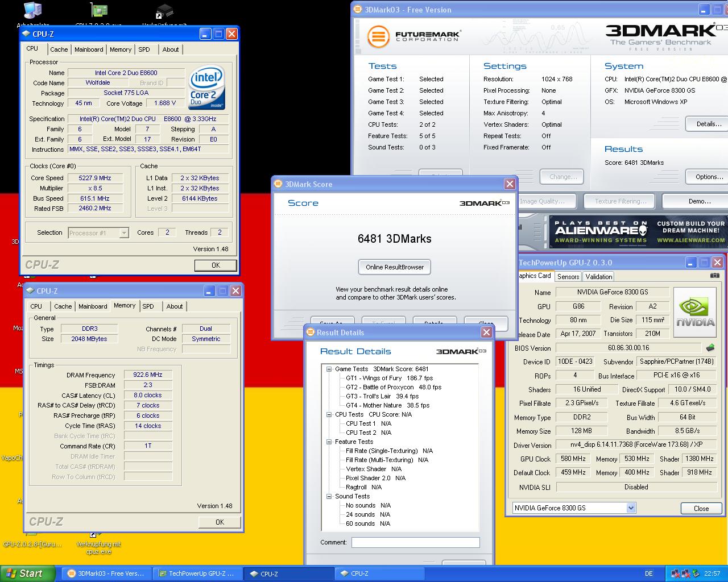Open the GPU selector dropdown in GPU-Z
The height and width of the screenshot is (582, 728).
631,508
